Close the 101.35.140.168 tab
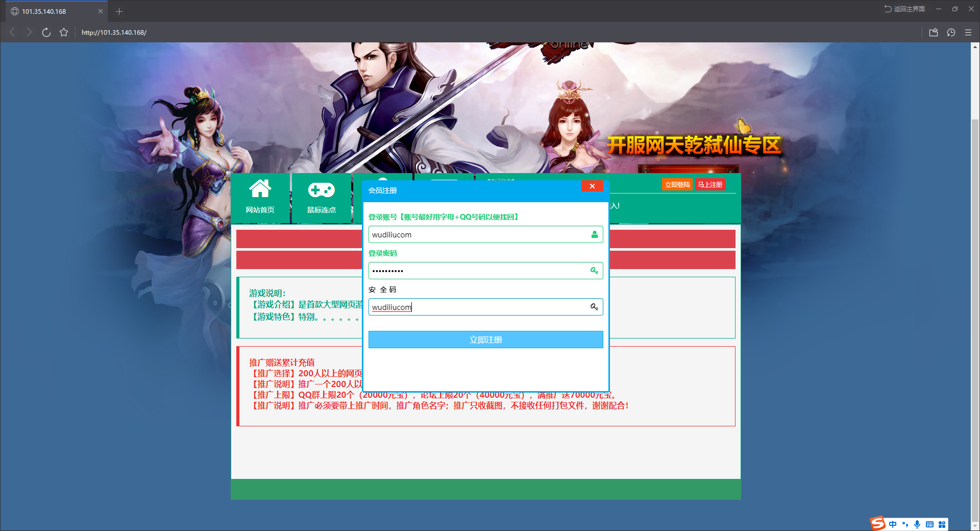Viewport: 980px width, 531px height. [x=100, y=11]
